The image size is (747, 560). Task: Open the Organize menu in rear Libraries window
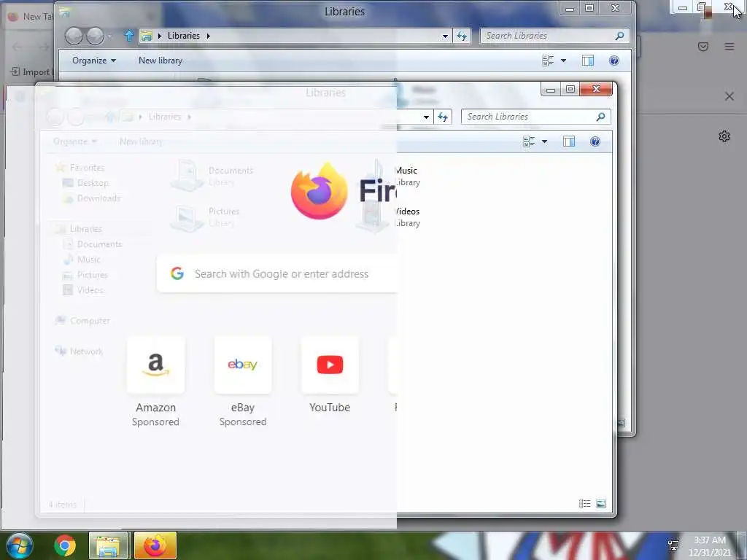click(x=94, y=61)
